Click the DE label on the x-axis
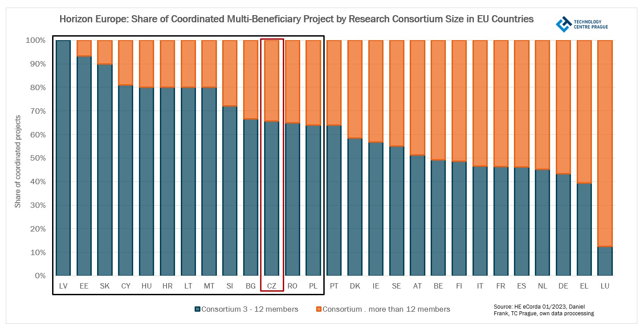This screenshot has width=644, height=330. pyautogui.click(x=563, y=286)
